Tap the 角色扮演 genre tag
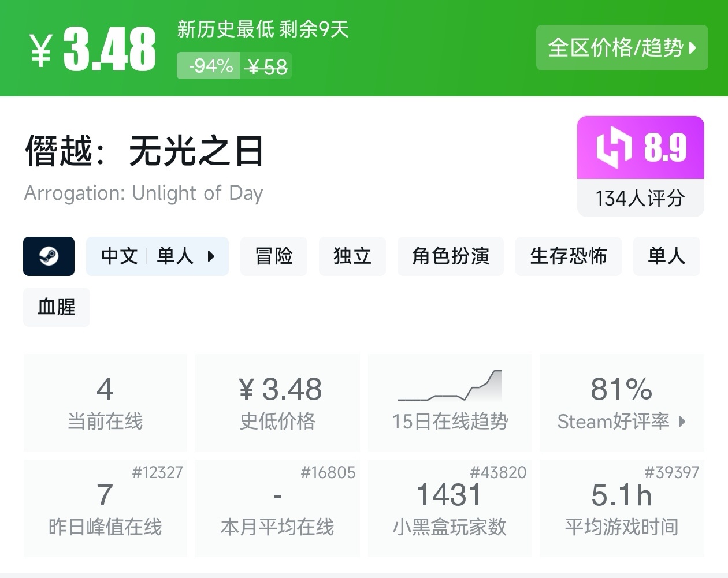 [x=451, y=256]
